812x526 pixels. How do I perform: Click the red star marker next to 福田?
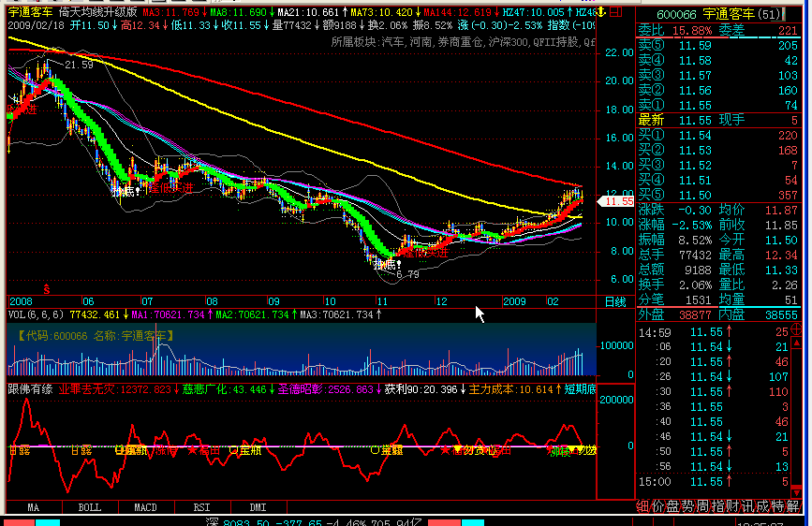pos(193,450)
